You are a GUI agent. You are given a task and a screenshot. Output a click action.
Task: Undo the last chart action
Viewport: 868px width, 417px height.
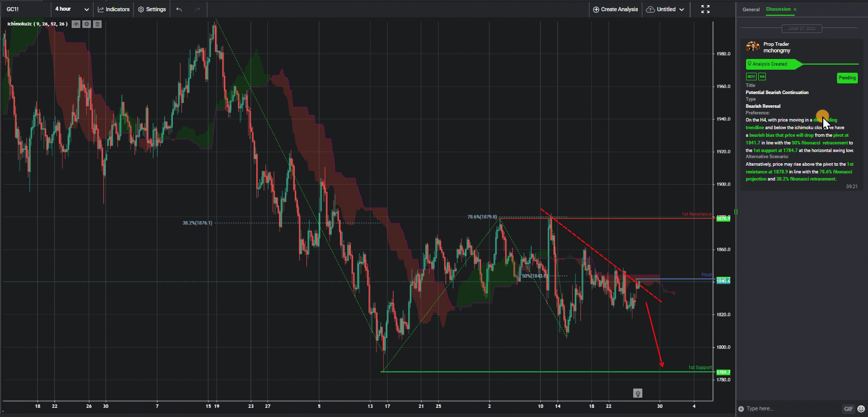click(x=179, y=9)
